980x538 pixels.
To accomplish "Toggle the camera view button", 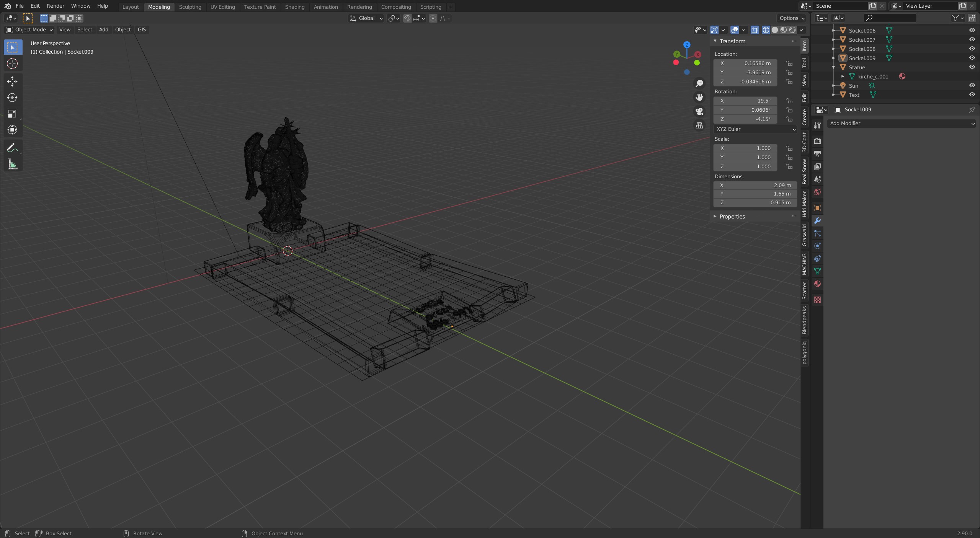I will click(x=699, y=111).
